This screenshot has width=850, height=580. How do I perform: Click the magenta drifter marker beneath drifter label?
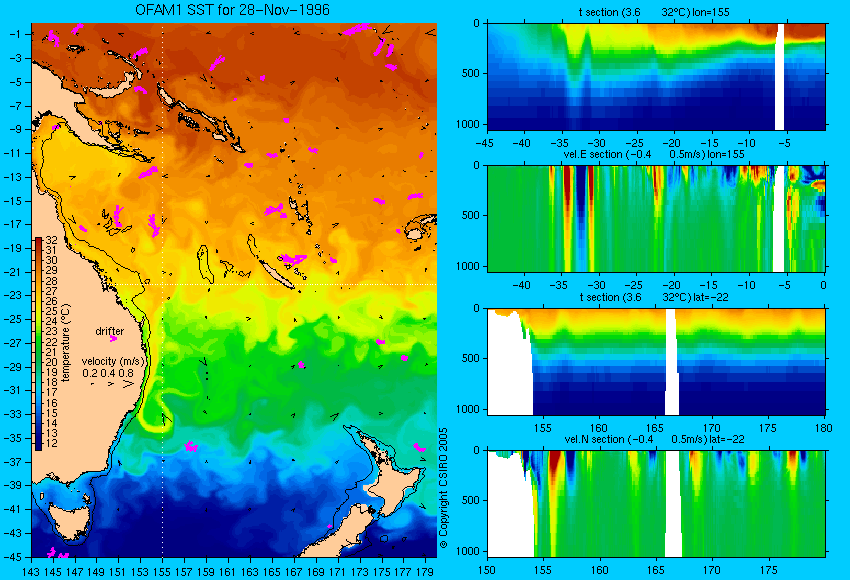tap(113, 339)
